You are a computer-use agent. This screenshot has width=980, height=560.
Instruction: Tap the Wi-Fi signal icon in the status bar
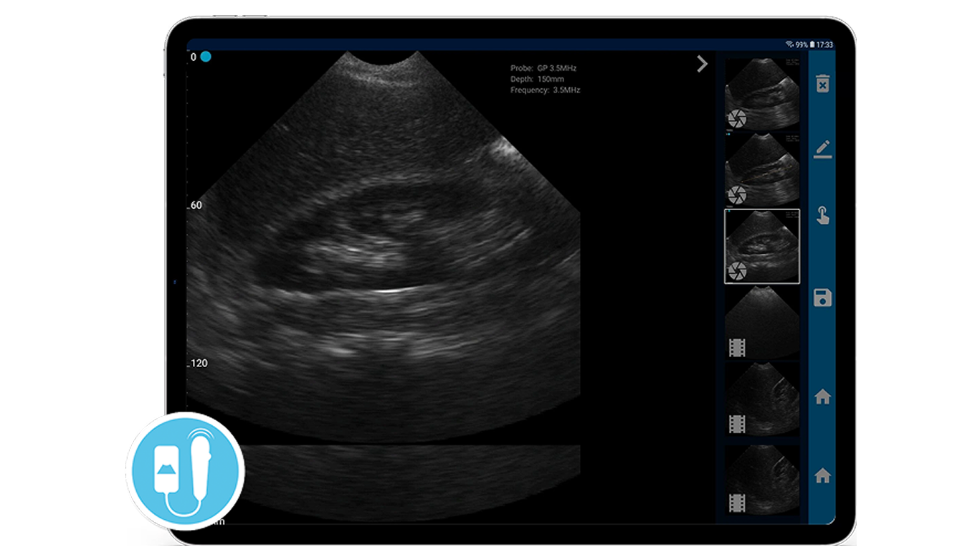[789, 44]
